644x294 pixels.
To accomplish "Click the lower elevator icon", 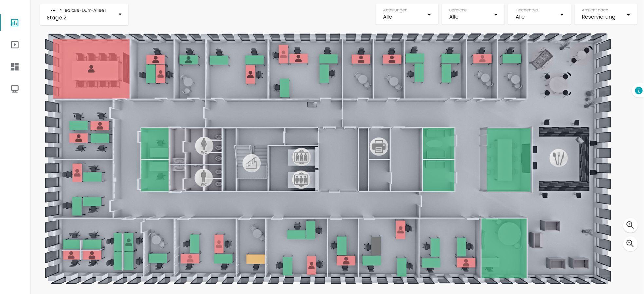I will 301,179.
